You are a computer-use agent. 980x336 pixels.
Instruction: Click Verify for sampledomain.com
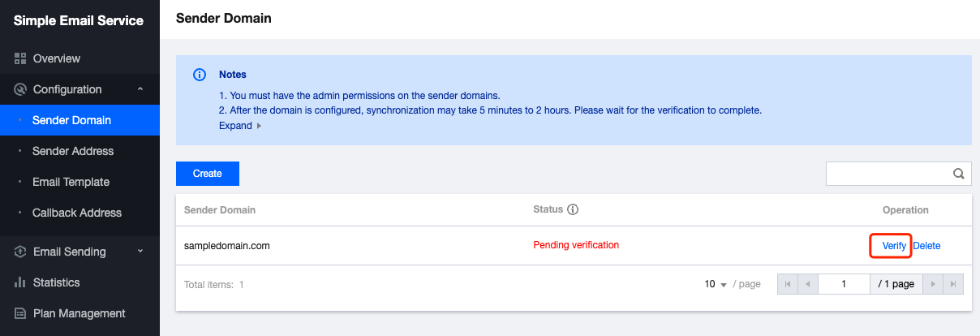tap(894, 246)
